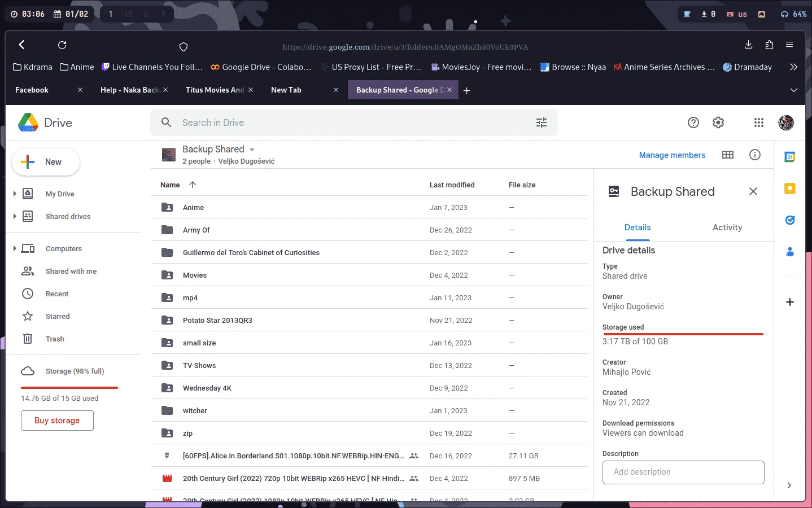Open the Google account avatar
The image size is (812, 508).
click(x=786, y=122)
